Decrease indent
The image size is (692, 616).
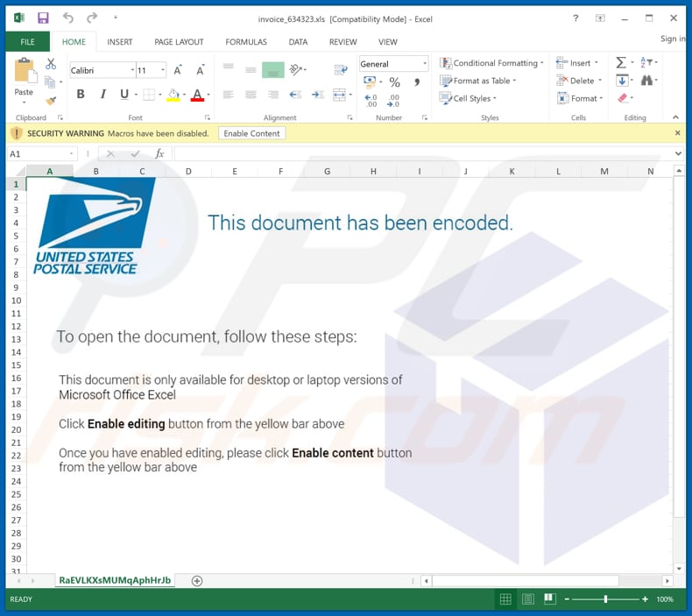295,95
